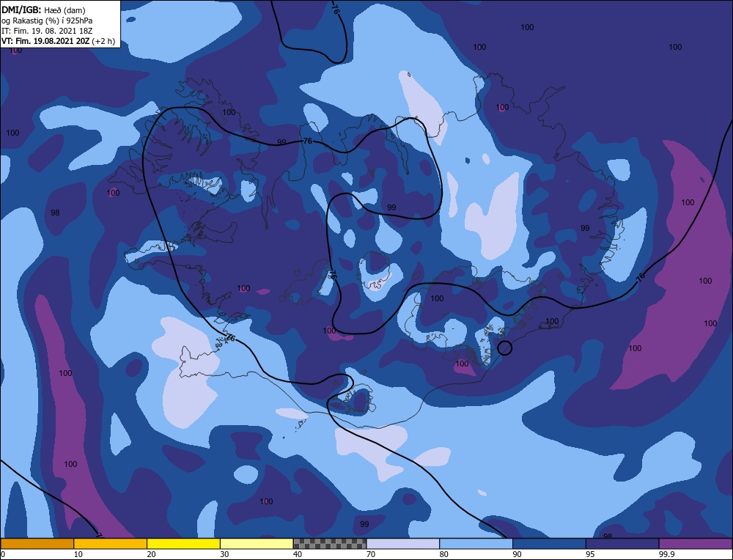Click the "80" legend scale number
733x560 pixels.
point(443,554)
